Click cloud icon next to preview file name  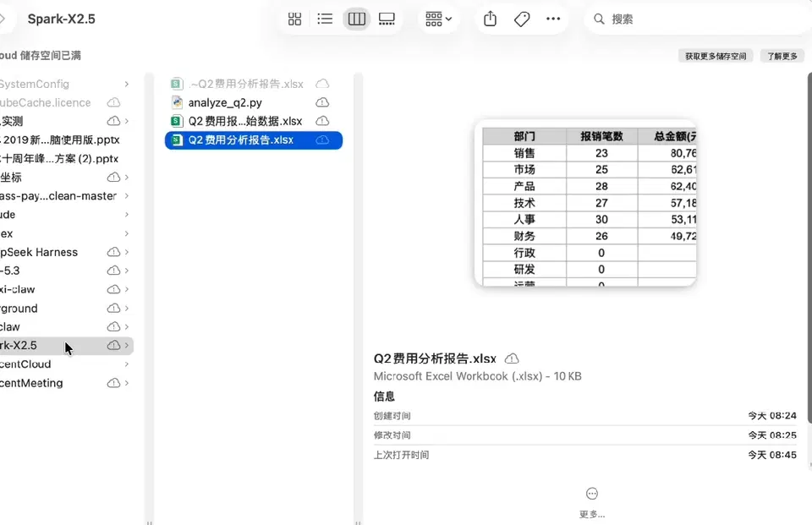(x=512, y=358)
